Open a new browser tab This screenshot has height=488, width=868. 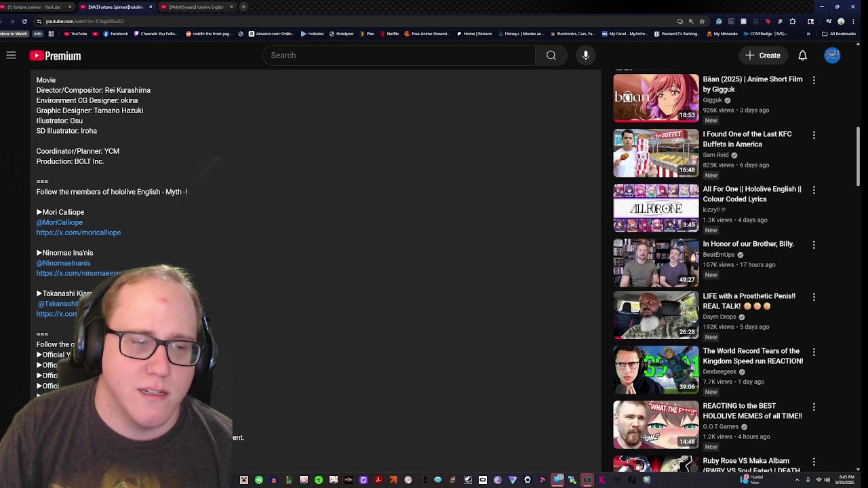pyautogui.click(x=243, y=7)
